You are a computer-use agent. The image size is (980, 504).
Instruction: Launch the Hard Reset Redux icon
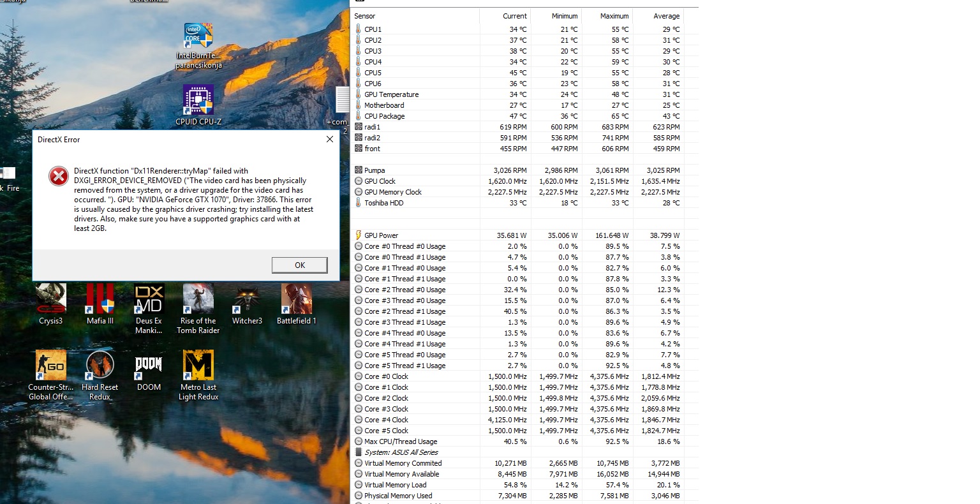click(x=100, y=376)
